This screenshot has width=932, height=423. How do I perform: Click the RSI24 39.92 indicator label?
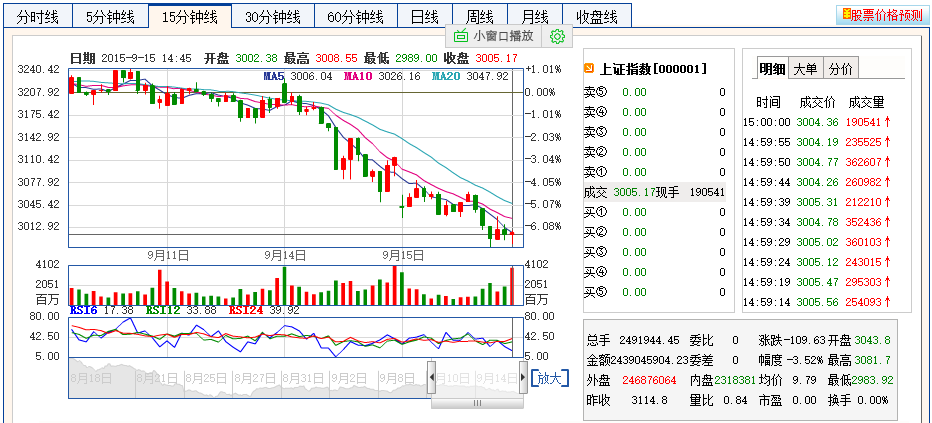pos(264,310)
